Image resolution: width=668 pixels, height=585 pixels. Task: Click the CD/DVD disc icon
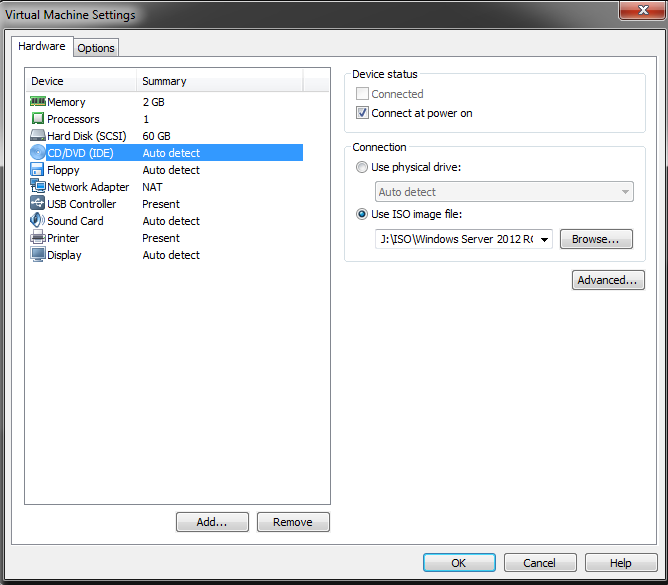click(x=38, y=152)
